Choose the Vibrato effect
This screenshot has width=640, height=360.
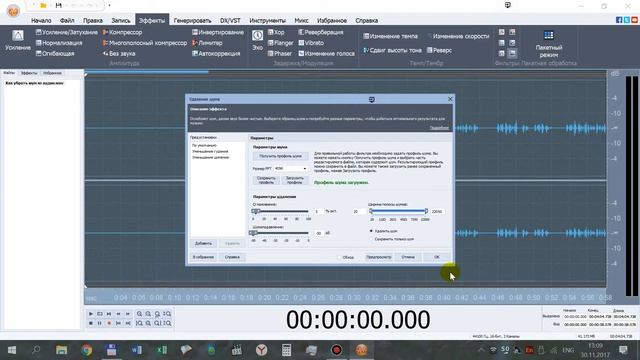(311, 43)
